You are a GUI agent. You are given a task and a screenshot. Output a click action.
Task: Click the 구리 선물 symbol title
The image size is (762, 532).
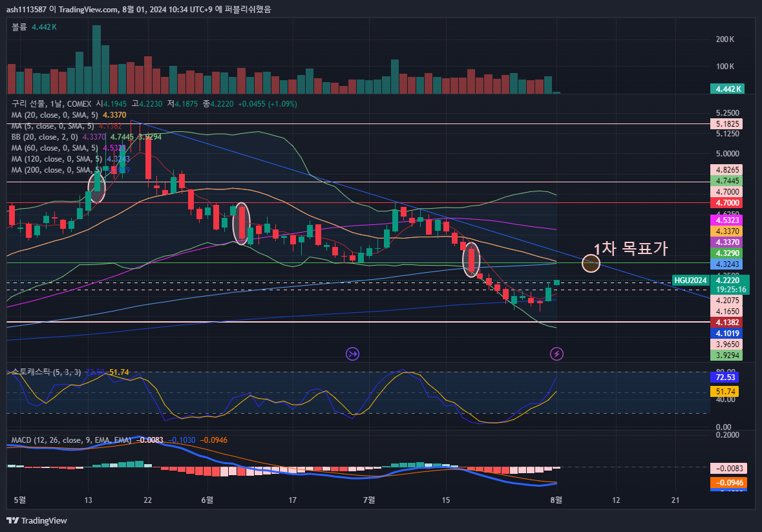29,103
